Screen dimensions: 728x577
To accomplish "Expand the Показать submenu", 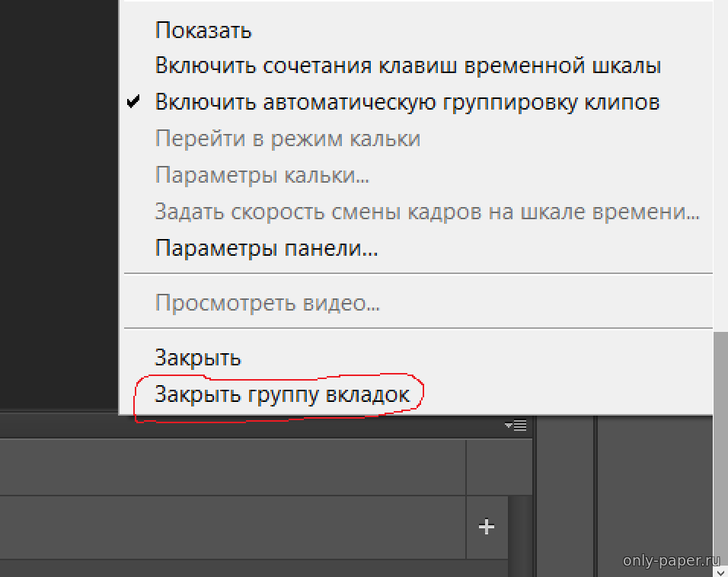I will pyautogui.click(x=203, y=30).
